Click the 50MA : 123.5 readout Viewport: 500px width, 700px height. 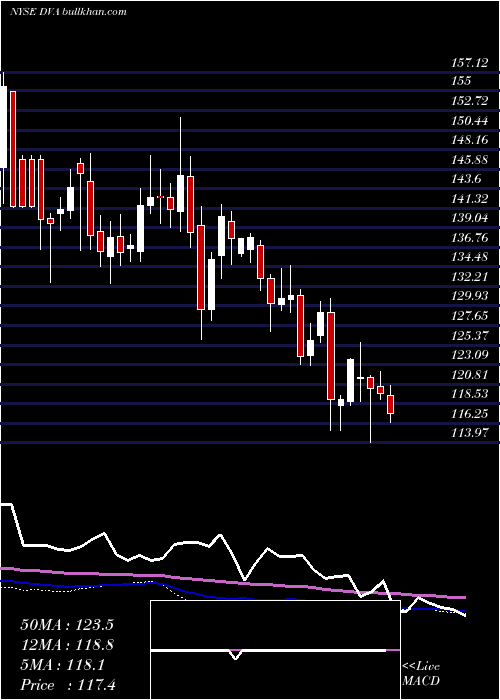pos(67,624)
